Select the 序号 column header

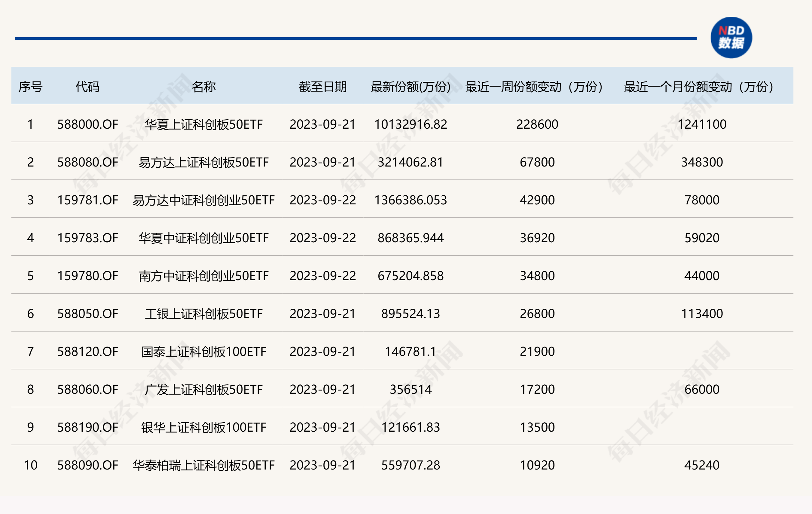(30, 87)
